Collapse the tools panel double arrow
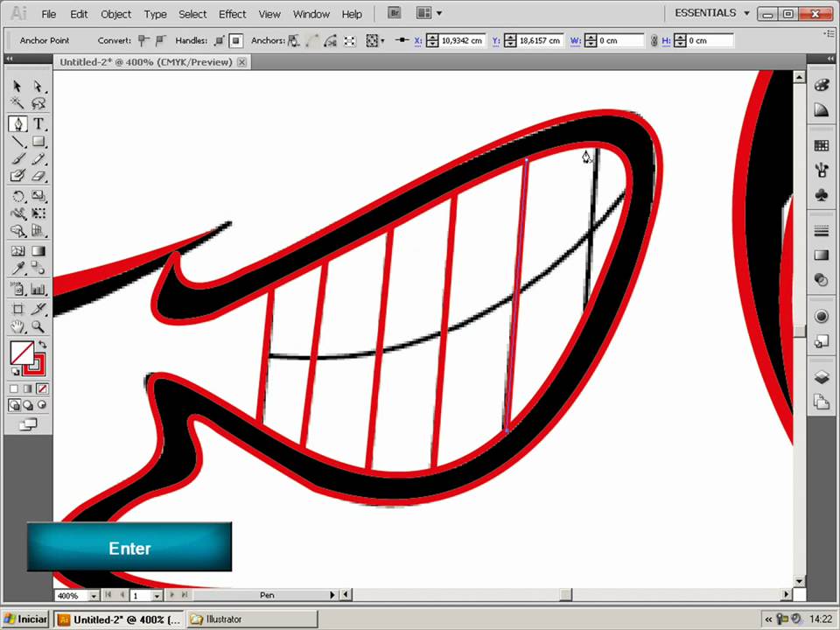Viewport: 840px width, 630px height. pos(9,59)
